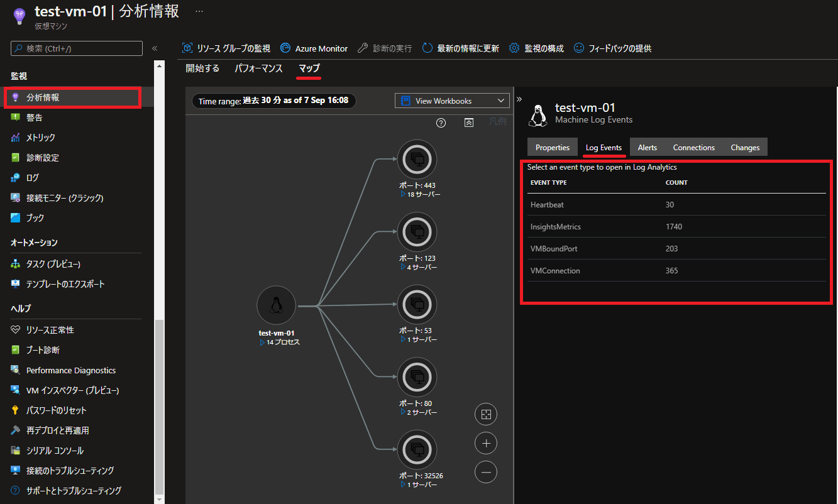The width and height of the screenshot is (838, 504).
Task: Open the View Workbooks dropdown
Action: [x=452, y=101]
